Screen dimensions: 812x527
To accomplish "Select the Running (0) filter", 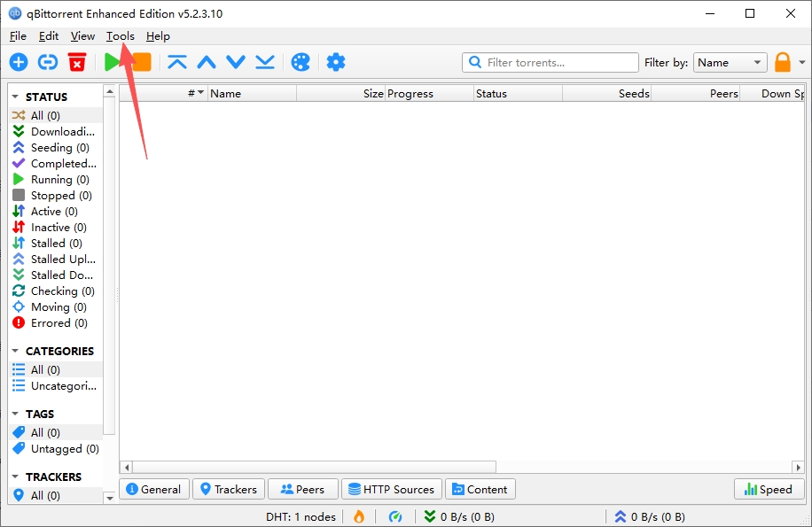I will [x=56, y=180].
